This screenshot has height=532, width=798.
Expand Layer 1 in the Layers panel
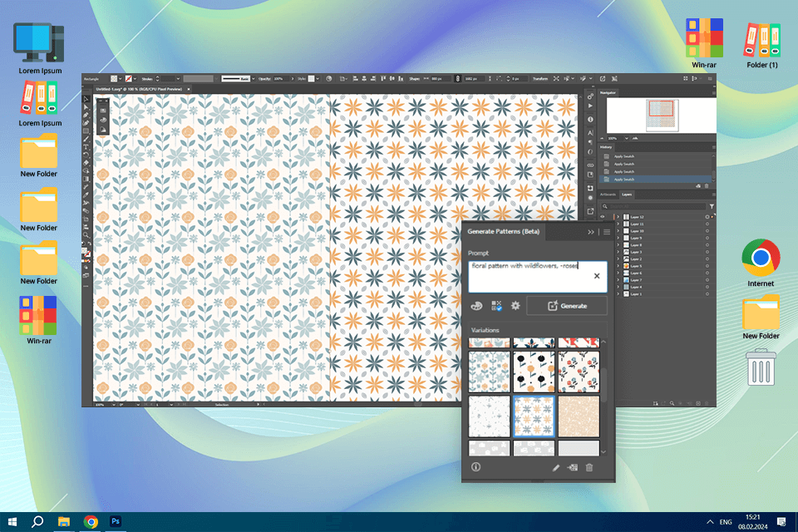coord(618,293)
